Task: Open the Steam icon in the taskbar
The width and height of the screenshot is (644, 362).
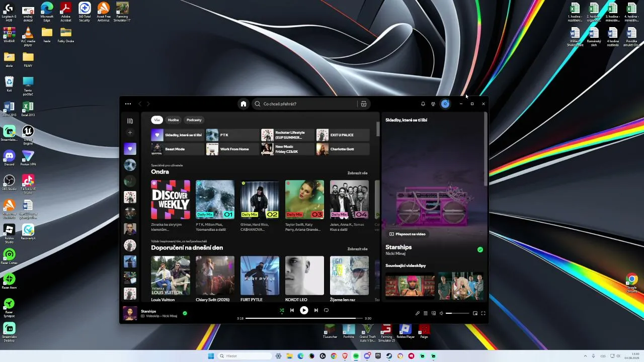Action: (389, 356)
